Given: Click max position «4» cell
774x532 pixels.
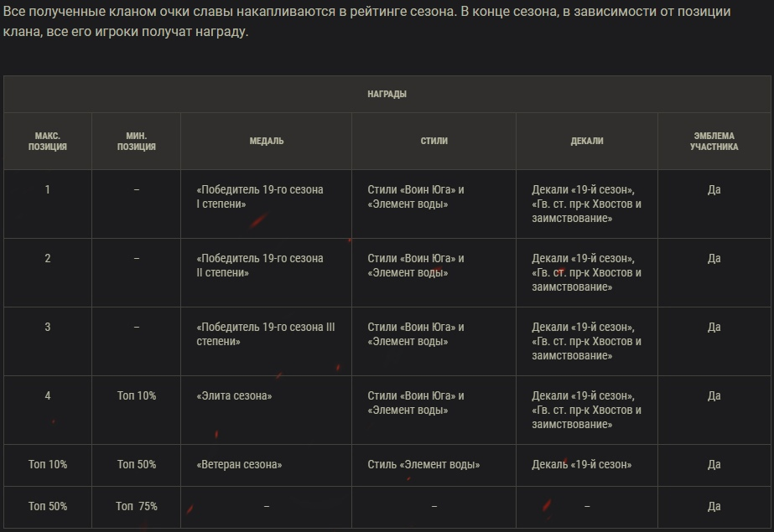Looking at the screenshot, I should [47, 396].
